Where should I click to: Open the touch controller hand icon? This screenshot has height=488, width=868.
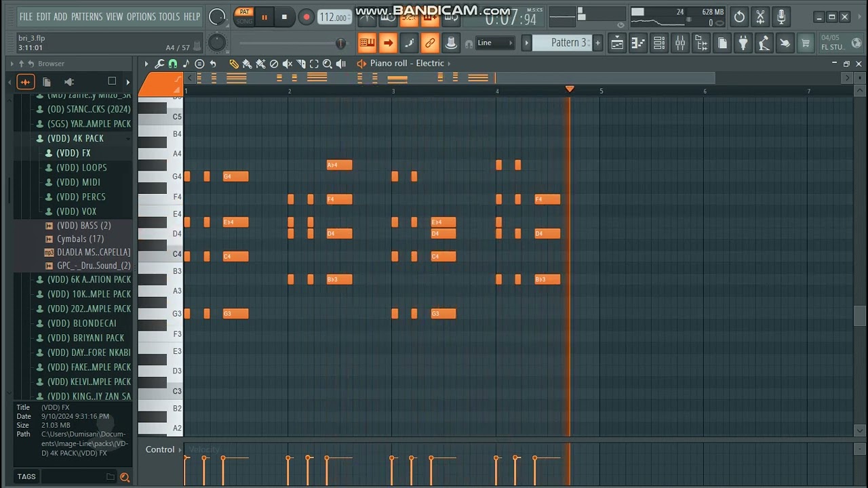[785, 43]
